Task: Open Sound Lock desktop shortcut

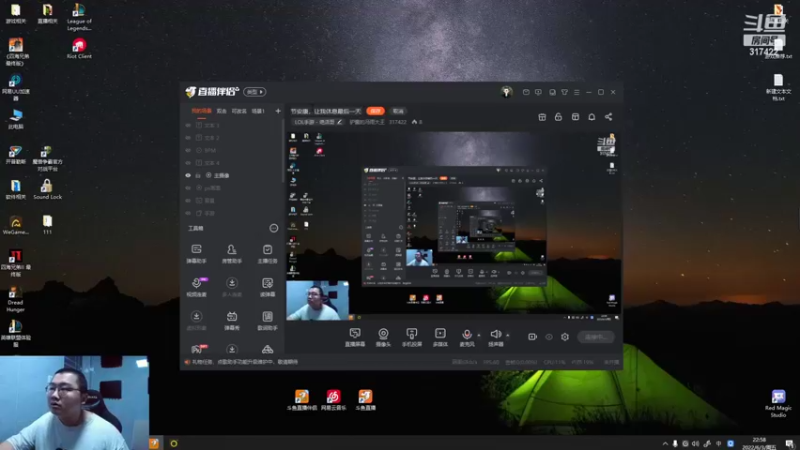Action: [47, 189]
